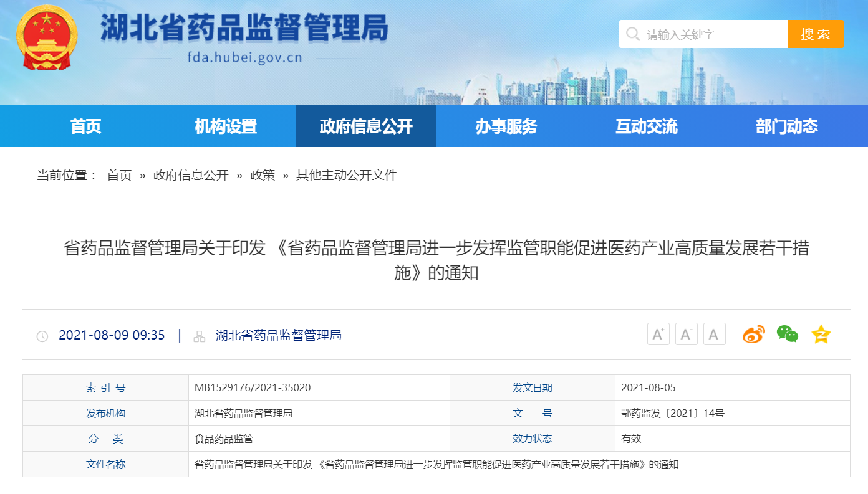The height and width of the screenshot is (494, 868).
Task: Share the article to Weibo
Action: tap(753, 335)
